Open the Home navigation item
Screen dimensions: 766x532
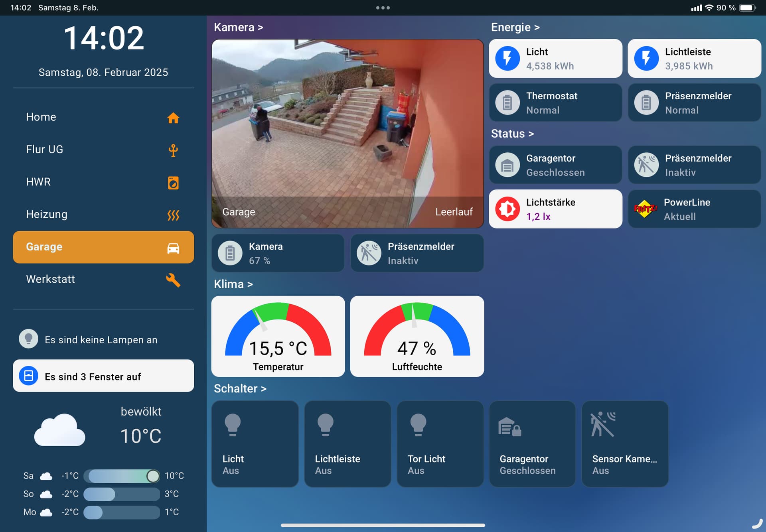pyautogui.click(x=103, y=117)
